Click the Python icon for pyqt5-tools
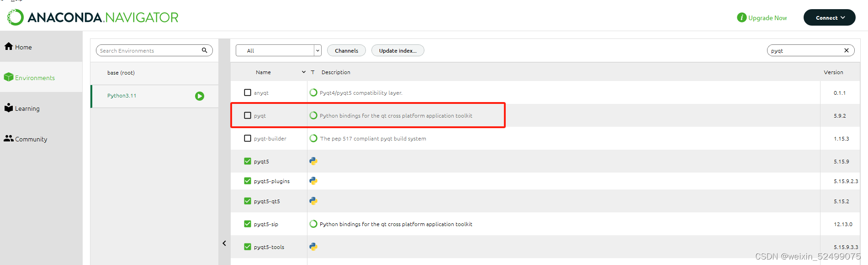The image size is (868, 265). coord(313,247)
